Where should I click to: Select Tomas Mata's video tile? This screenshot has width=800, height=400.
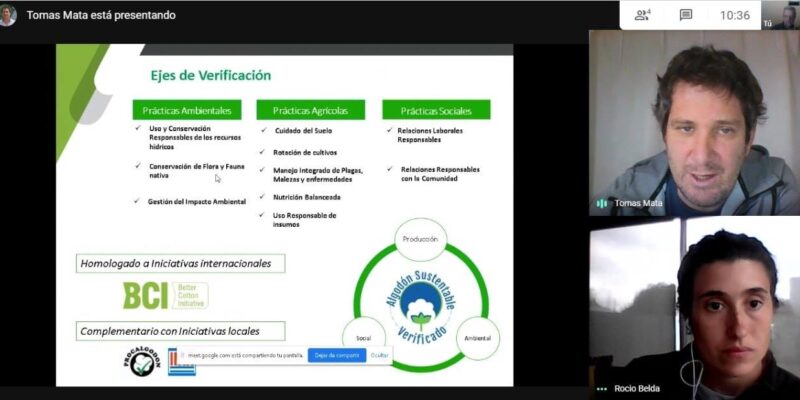(692, 120)
